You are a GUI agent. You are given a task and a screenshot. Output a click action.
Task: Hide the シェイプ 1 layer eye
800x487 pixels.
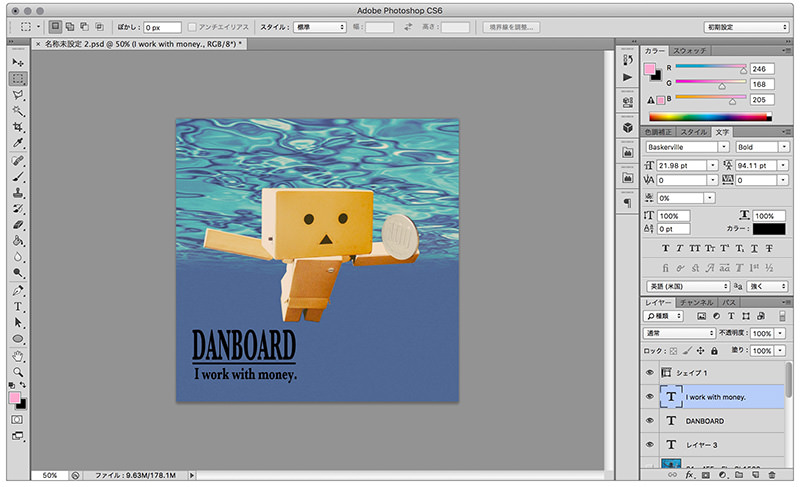click(649, 372)
